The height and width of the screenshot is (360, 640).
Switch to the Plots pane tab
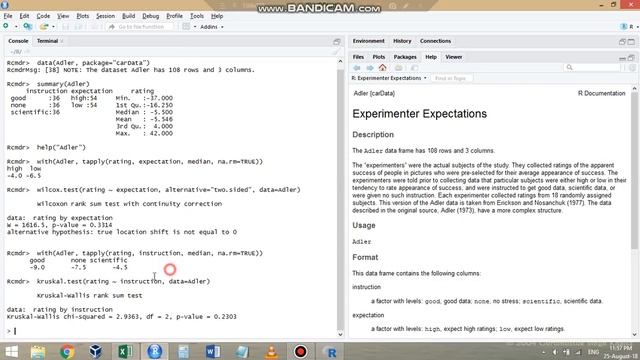[378, 57]
